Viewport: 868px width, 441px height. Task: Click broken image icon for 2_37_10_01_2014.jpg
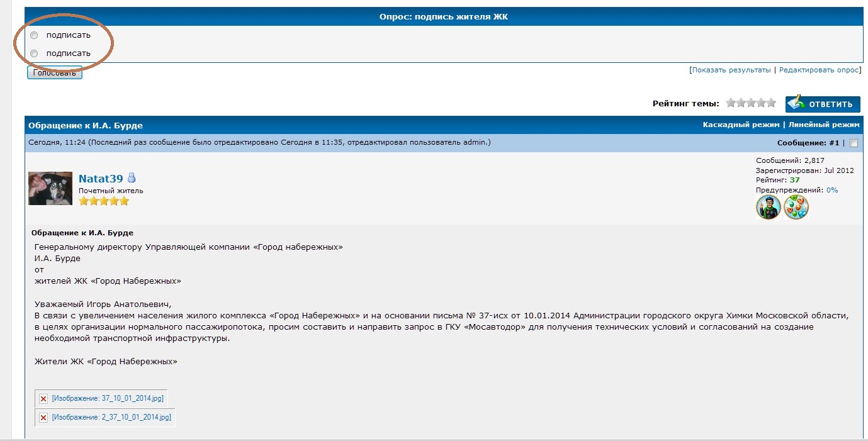coord(43,418)
